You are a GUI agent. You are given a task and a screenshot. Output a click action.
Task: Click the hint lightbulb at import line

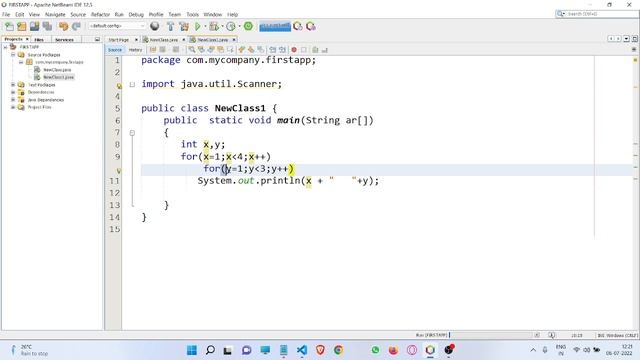pos(119,85)
